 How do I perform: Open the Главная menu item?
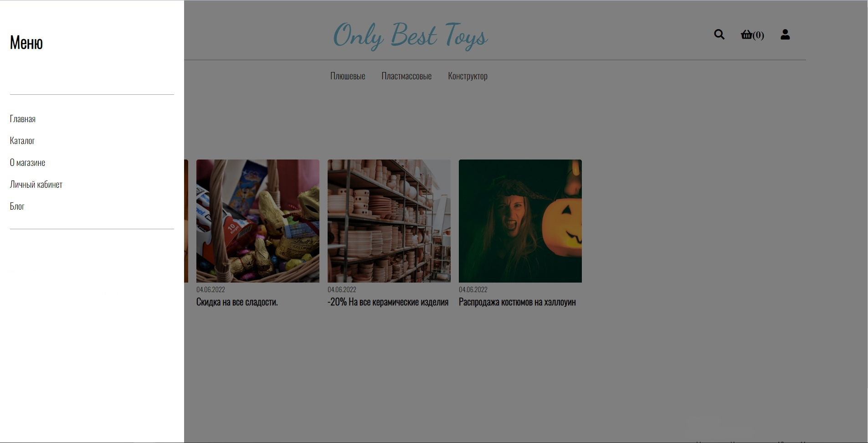click(23, 119)
